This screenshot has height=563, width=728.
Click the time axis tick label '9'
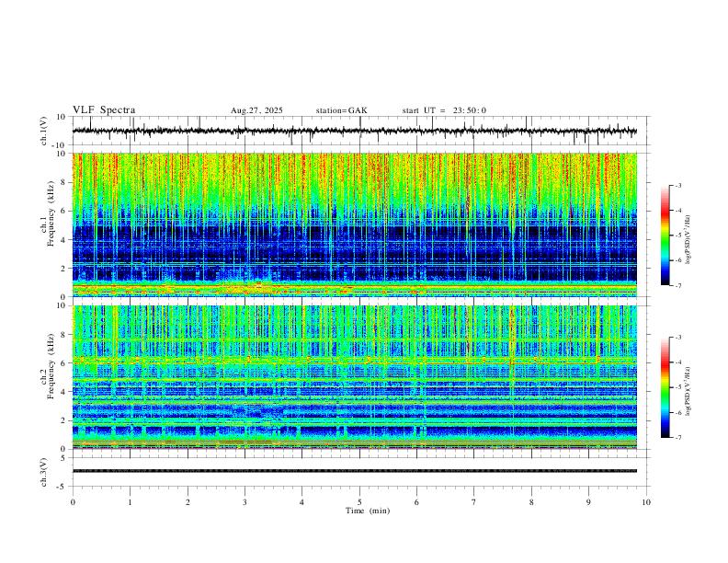pyautogui.click(x=588, y=502)
